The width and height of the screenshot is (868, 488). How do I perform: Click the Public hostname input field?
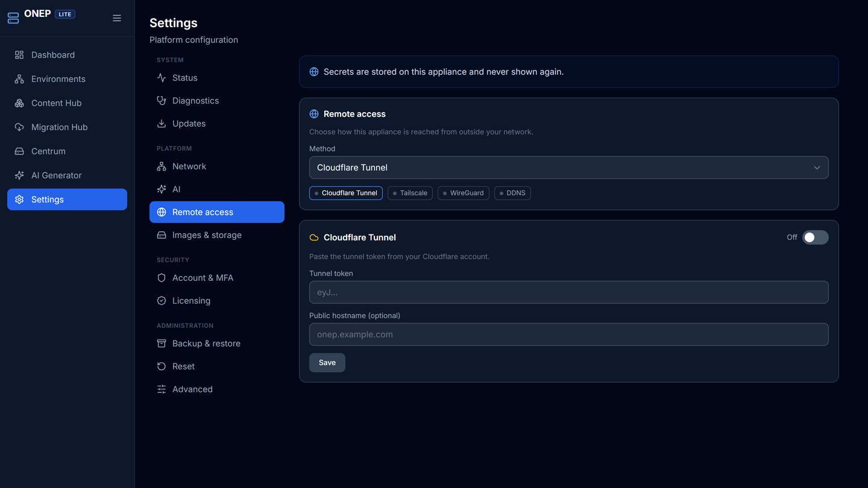coord(569,334)
